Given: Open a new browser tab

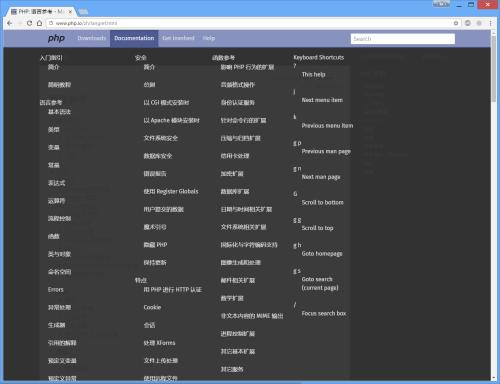Looking at the screenshot, I should click(x=83, y=12).
